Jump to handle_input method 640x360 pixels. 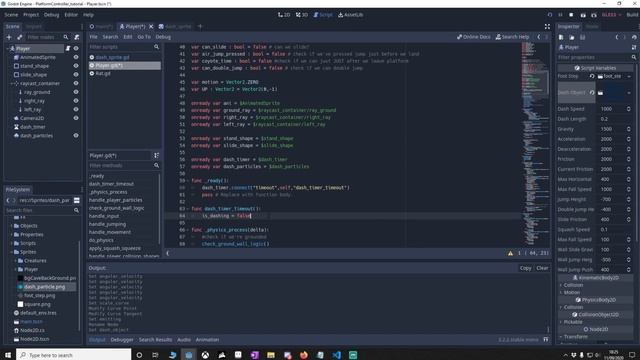point(104,216)
